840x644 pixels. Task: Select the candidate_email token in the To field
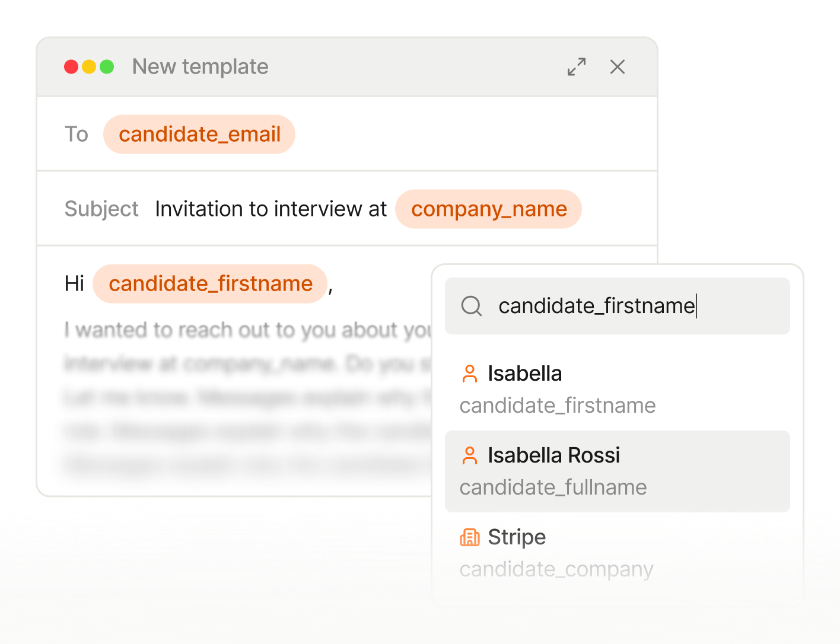(199, 134)
